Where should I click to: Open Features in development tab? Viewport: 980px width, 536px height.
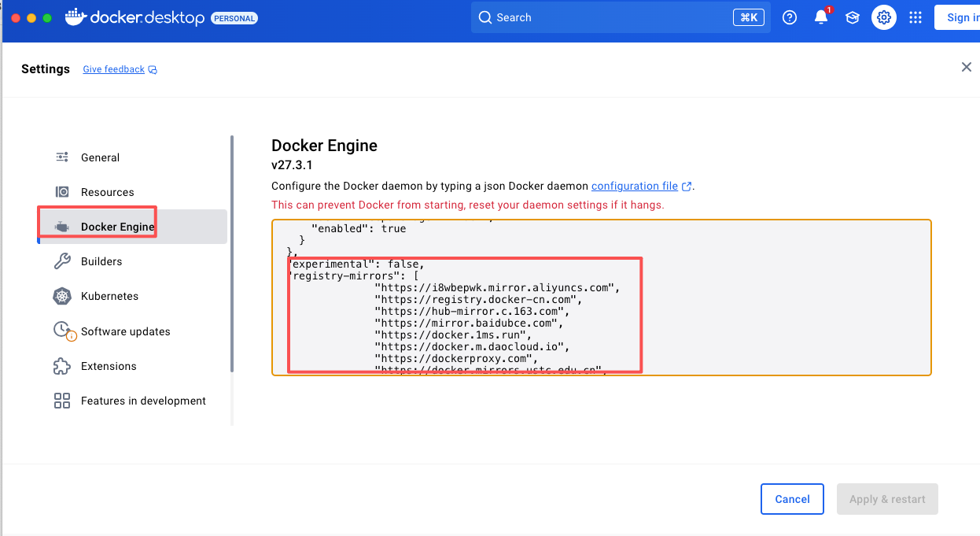(x=132, y=401)
